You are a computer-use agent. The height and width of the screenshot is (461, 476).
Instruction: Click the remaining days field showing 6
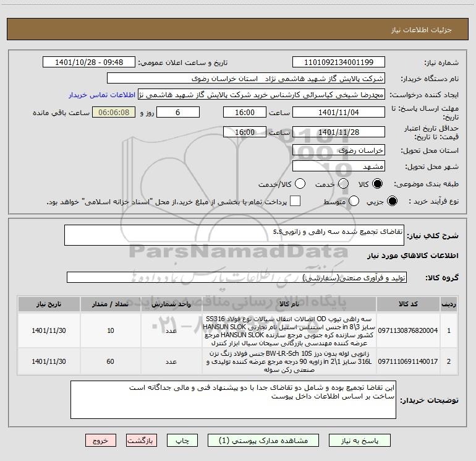click(178, 112)
